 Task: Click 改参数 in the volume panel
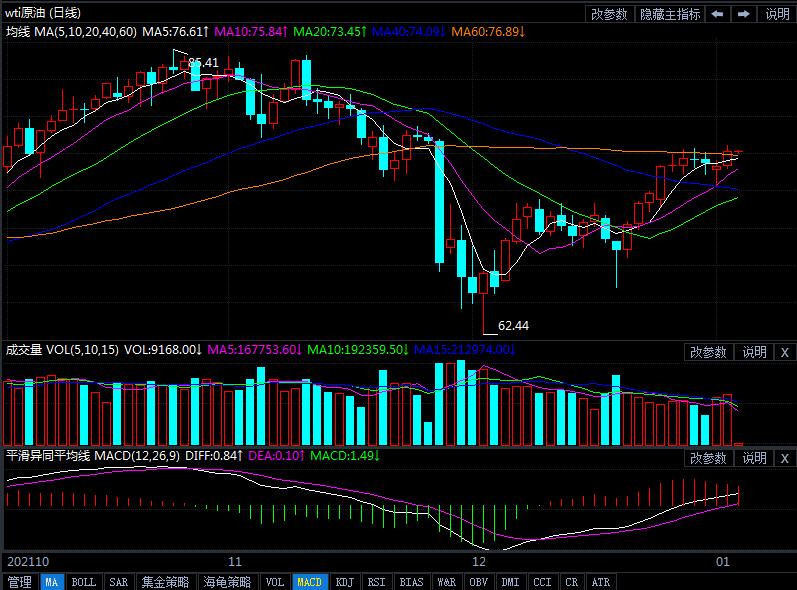[709, 352]
